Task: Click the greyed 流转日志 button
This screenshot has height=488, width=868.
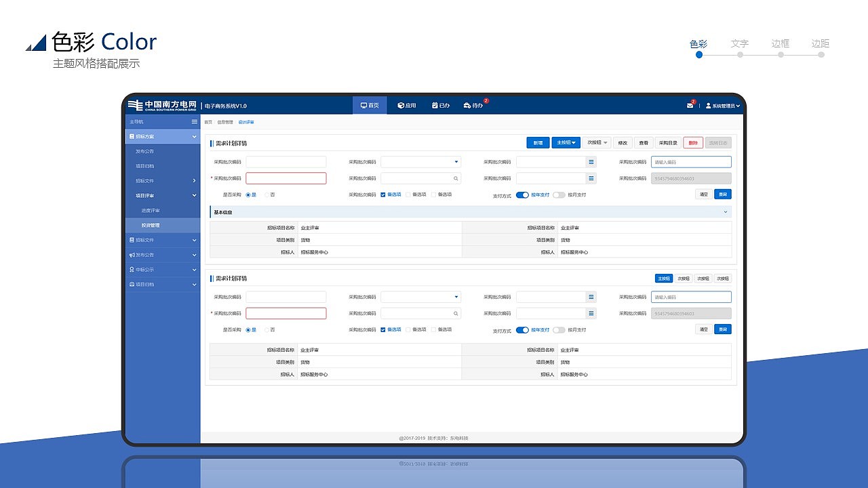Action: point(718,143)
